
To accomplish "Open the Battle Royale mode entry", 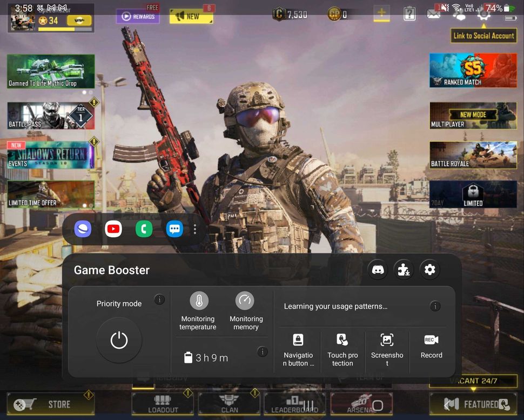I will point(473,156).
